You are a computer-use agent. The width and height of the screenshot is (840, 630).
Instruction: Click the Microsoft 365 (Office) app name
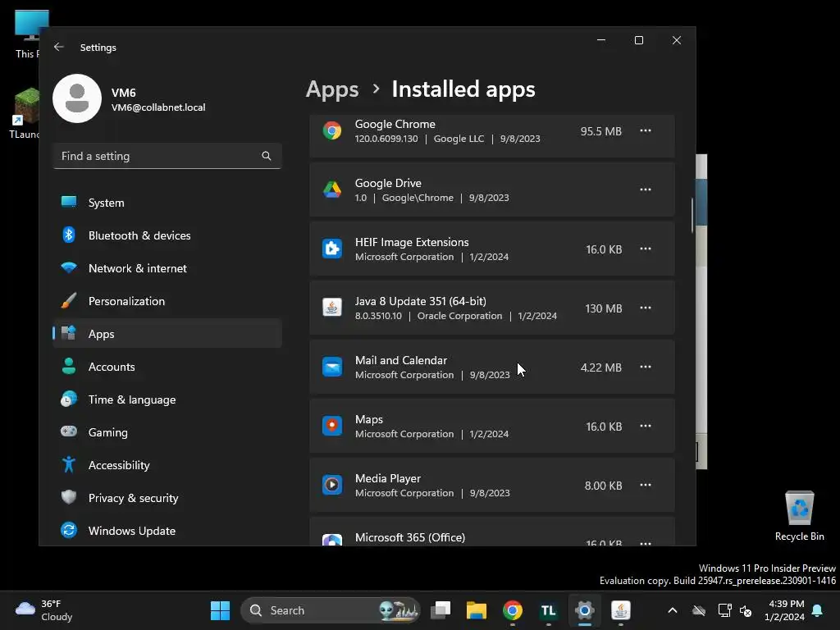410,537
